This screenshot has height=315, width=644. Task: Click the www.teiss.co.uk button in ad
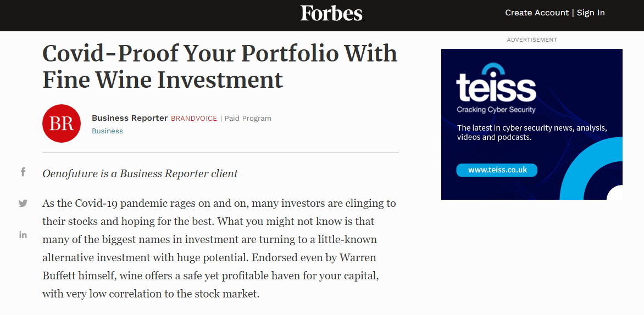pyautogui.click(x=497, y=170)
